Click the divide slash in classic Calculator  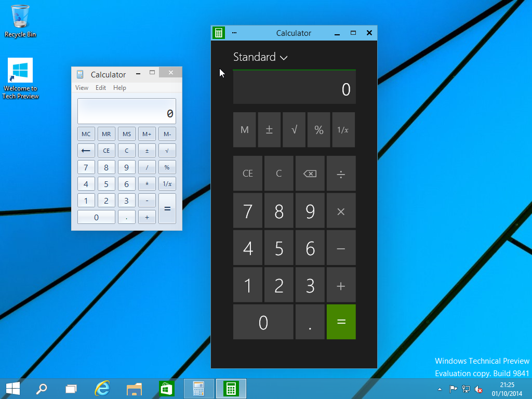(x=147, y=167)
